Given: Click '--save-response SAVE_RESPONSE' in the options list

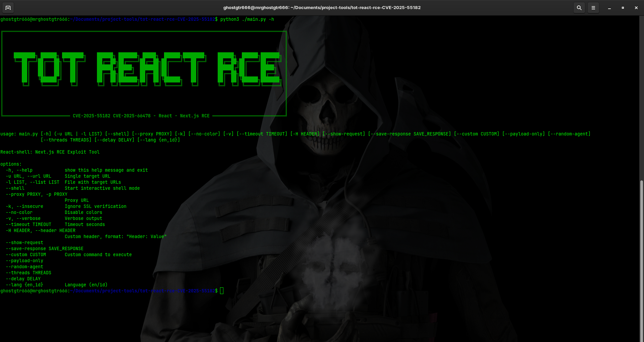Looking at the screenshot, I should (45, 249).
